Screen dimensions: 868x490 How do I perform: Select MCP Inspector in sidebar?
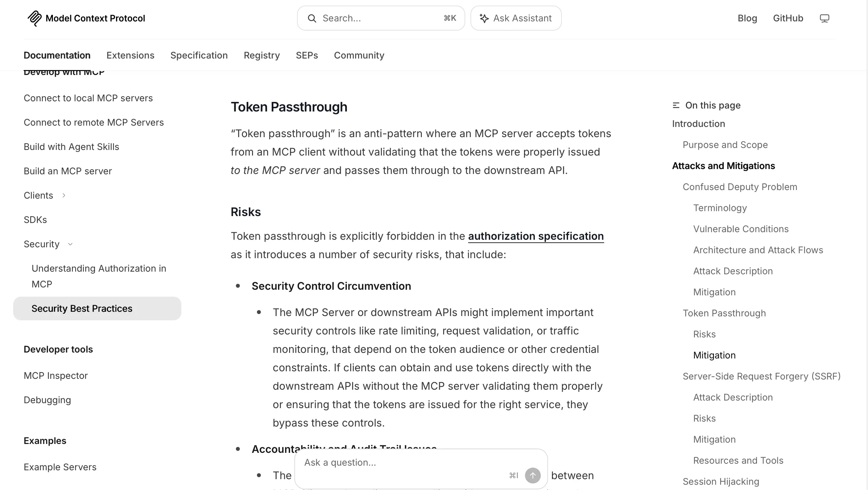pyautogui.click(x=56, y=375)
